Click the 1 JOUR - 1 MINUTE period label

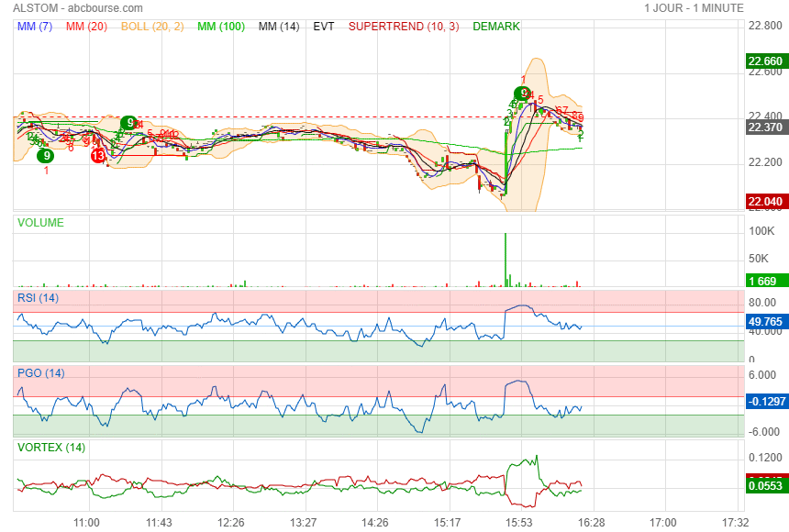(x=694, y=8)
